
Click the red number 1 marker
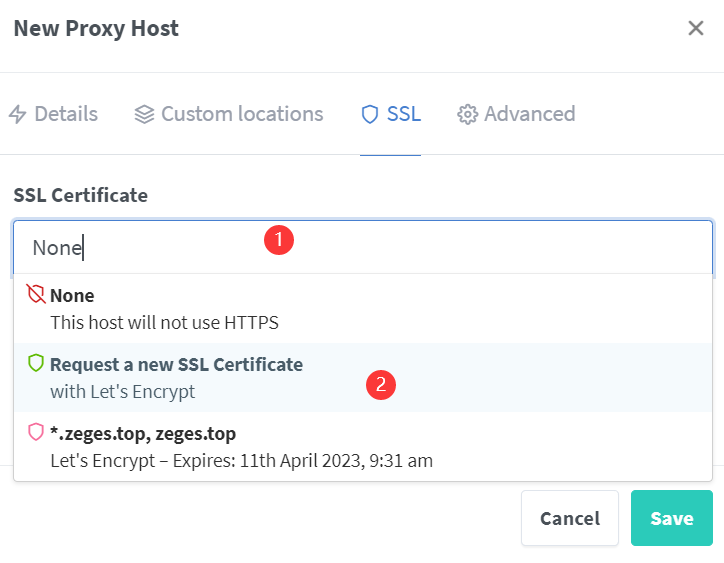tap(278, 240)
